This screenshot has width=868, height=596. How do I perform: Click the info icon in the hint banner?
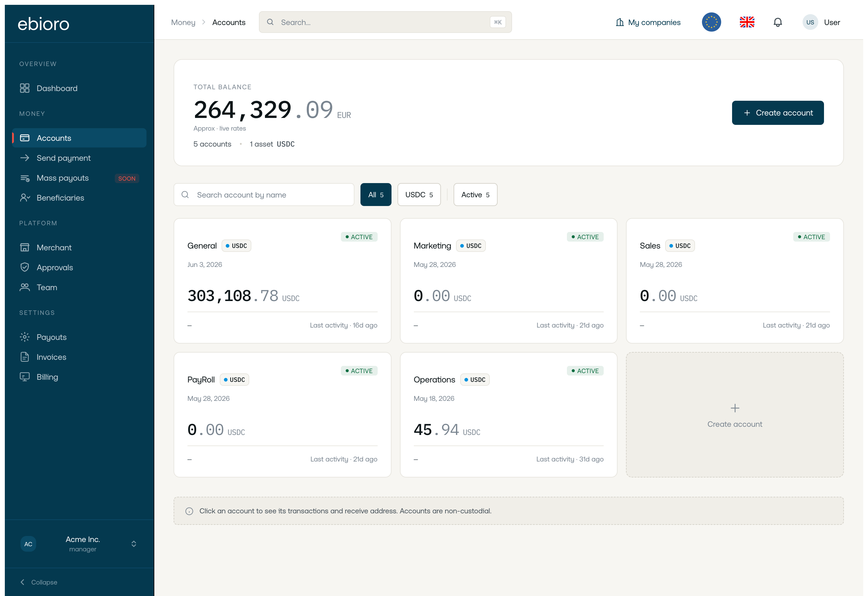(189, 511)
